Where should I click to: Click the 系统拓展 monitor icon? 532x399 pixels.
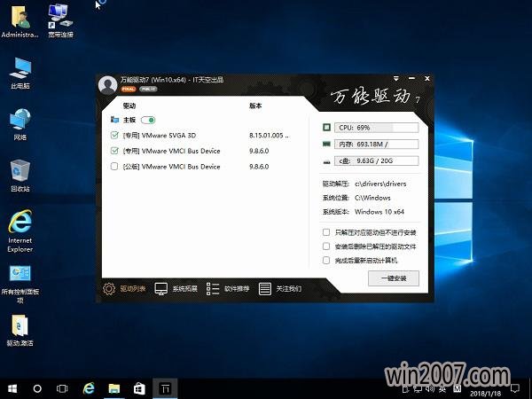(x=160, y=289)
